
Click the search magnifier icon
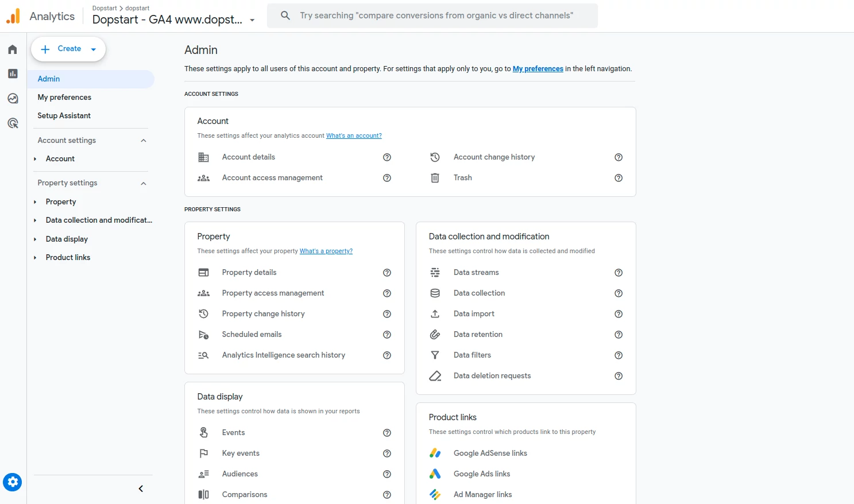(285, 15)
